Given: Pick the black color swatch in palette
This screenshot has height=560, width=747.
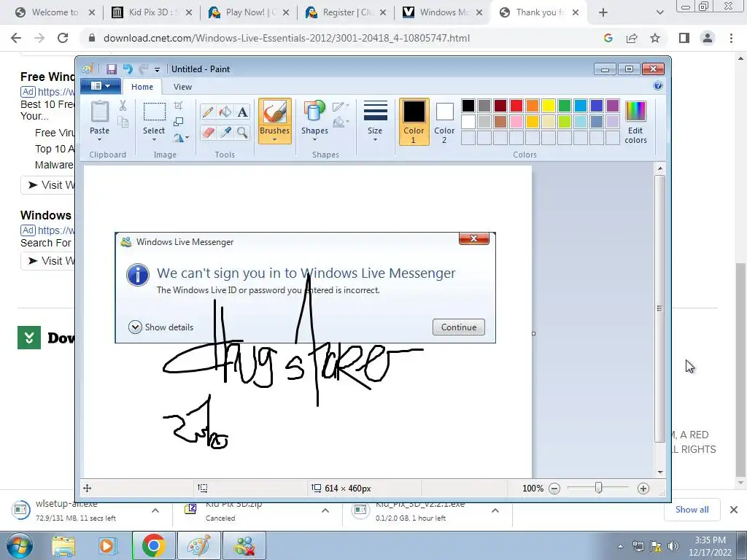Looking at the screenshot, I should 468,106.
